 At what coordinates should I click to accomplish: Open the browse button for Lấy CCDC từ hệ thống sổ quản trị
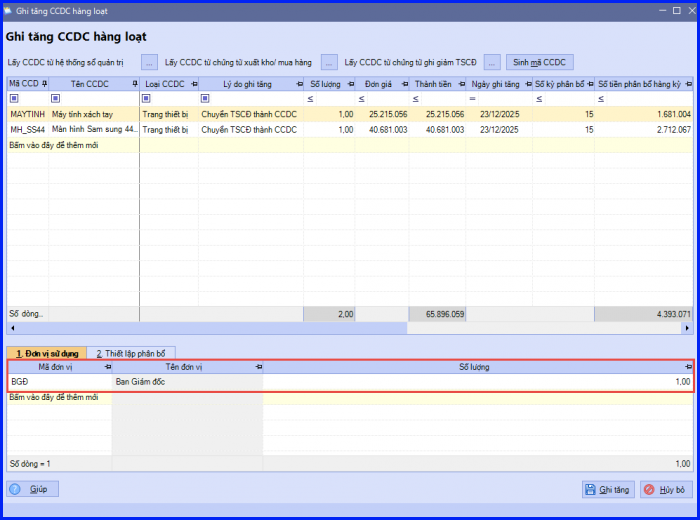click(149, 62)
